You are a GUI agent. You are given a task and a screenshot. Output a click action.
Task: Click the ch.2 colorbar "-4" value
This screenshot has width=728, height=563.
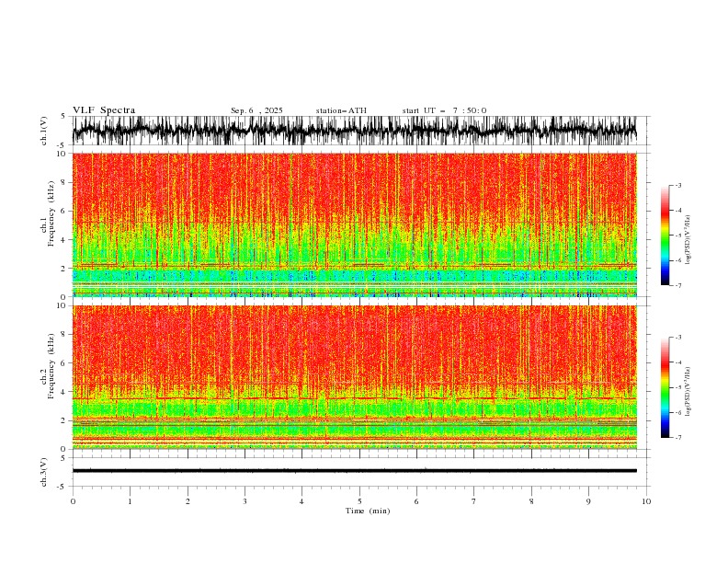678,362
